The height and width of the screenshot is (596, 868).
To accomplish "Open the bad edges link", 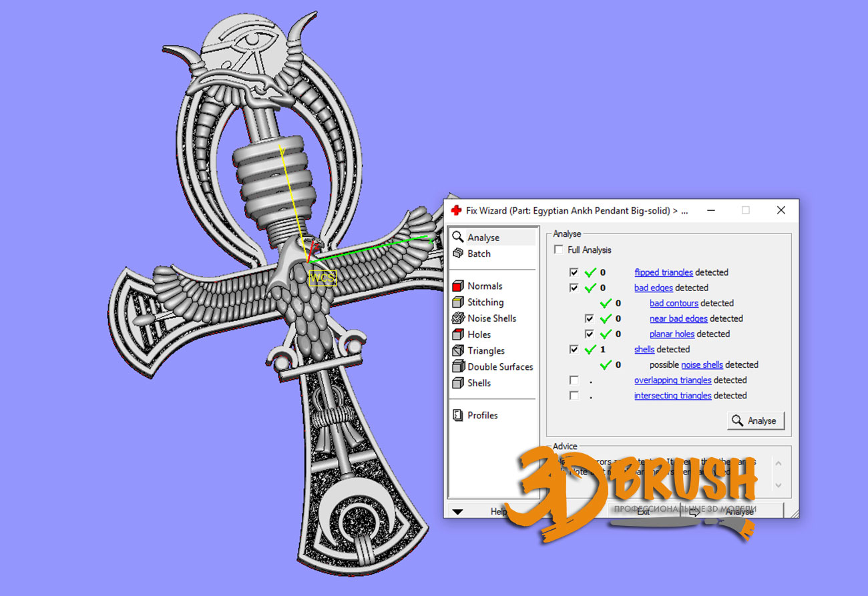I will click(x=653, y=288).
